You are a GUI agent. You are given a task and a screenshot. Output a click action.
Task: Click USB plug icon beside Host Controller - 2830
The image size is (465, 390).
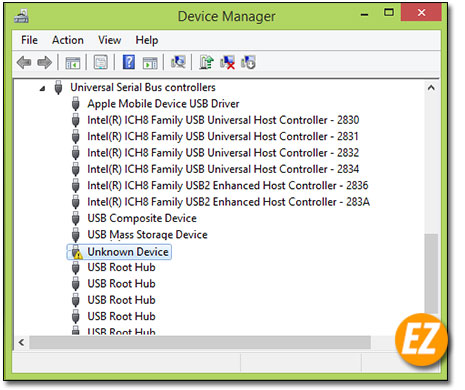tap(76, 120)
